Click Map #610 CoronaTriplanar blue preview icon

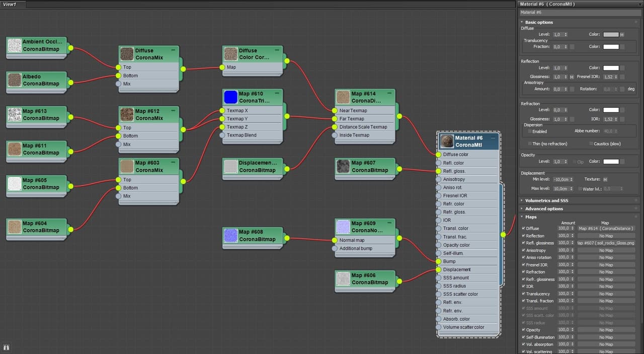tap(230, 97)
